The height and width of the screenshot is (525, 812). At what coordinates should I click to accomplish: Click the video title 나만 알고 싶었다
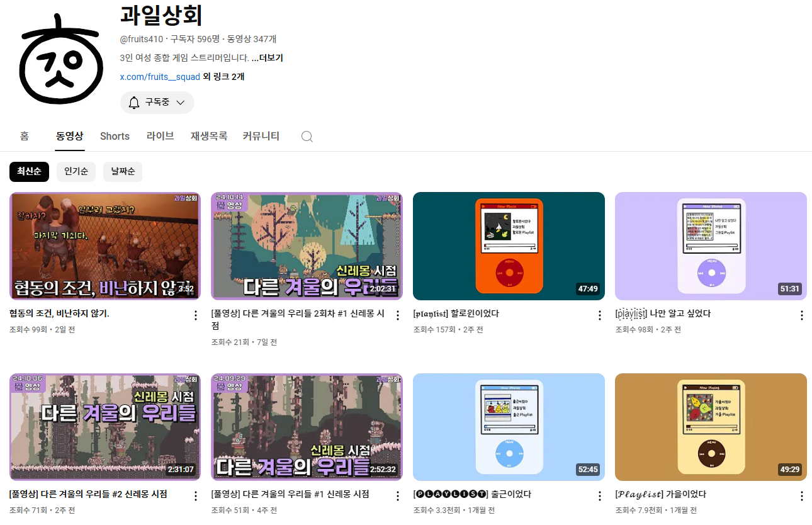pyautogui.click(x=663, y=313)
